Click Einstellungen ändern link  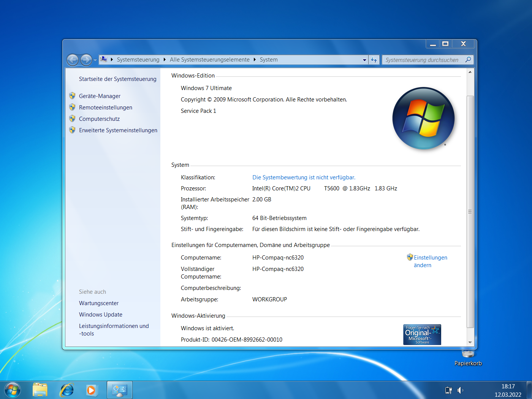pos(431,261)
